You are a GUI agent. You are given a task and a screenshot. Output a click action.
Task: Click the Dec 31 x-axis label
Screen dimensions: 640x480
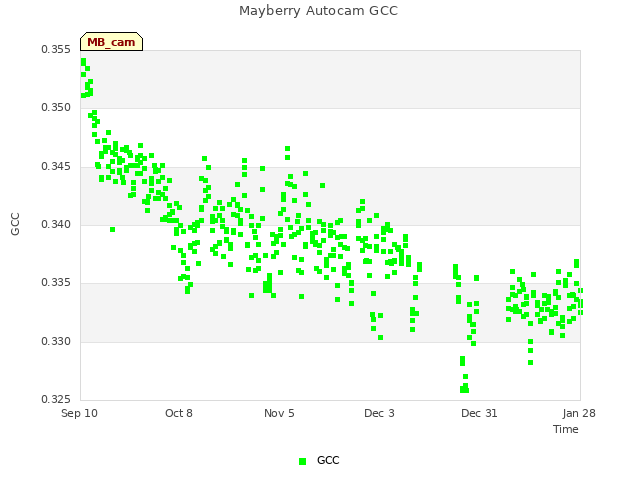(x=479, y=413)
